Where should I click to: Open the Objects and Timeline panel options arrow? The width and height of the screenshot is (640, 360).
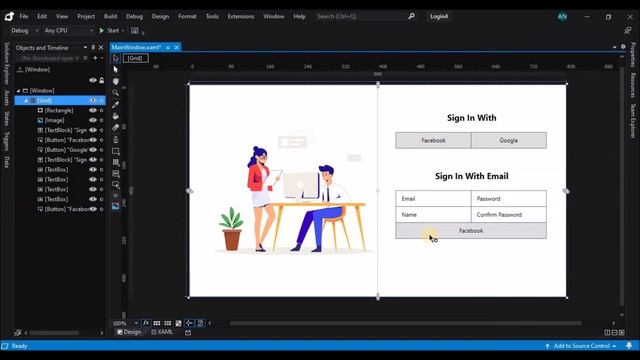(85, 48)
